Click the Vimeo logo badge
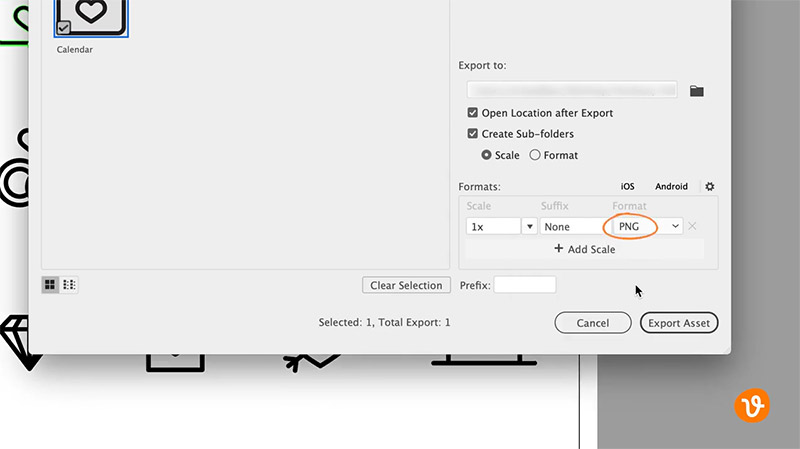Viewport: 800px width, 449px height. (x=752, y=406)
